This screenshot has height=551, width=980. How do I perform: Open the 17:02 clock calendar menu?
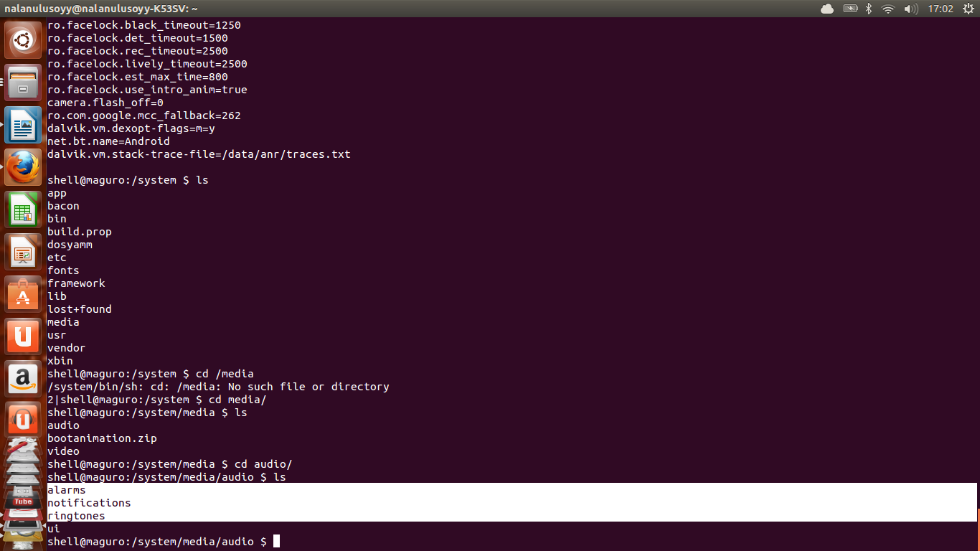click(x=940, y=9)
